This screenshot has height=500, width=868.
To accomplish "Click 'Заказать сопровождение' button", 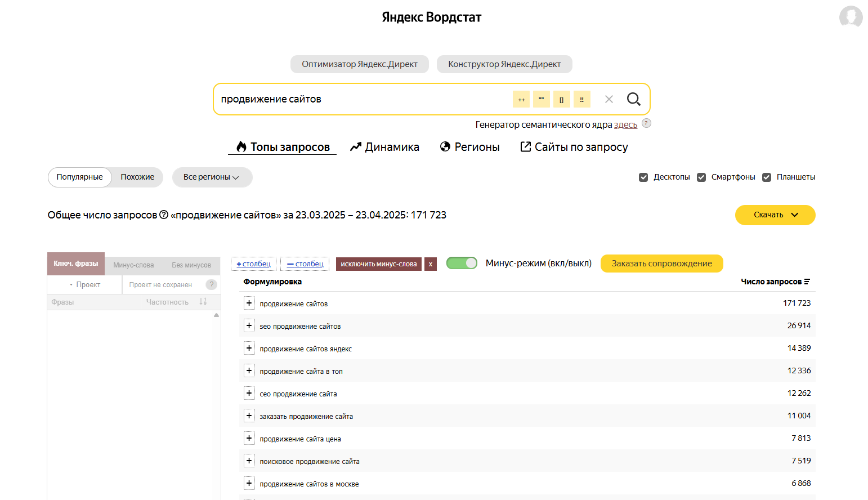I will pyautogui.click(x=662, y=264).
